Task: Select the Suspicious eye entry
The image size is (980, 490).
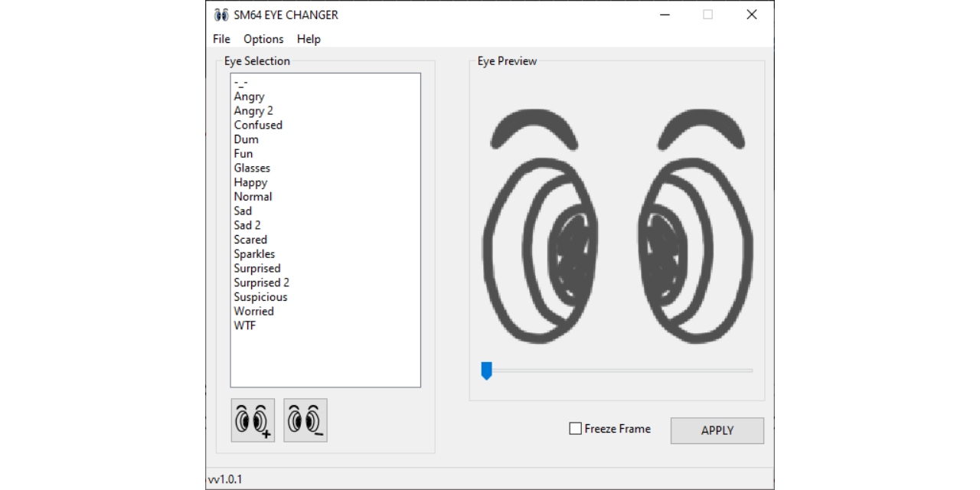Action: tap(325, 297)
